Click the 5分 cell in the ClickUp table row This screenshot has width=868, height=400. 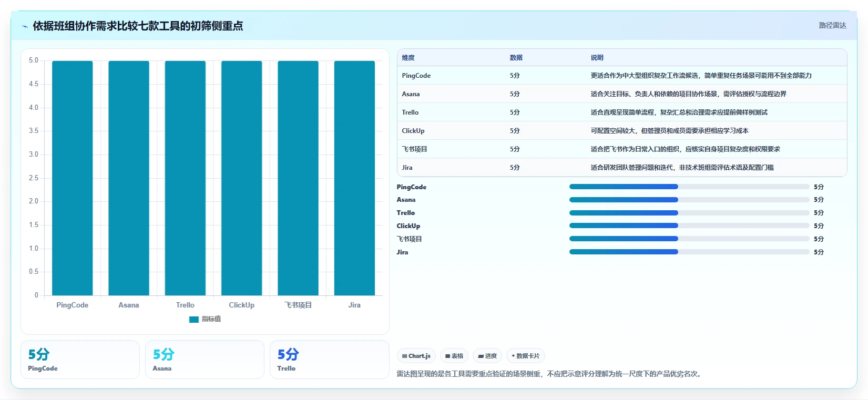coord(515,131)
